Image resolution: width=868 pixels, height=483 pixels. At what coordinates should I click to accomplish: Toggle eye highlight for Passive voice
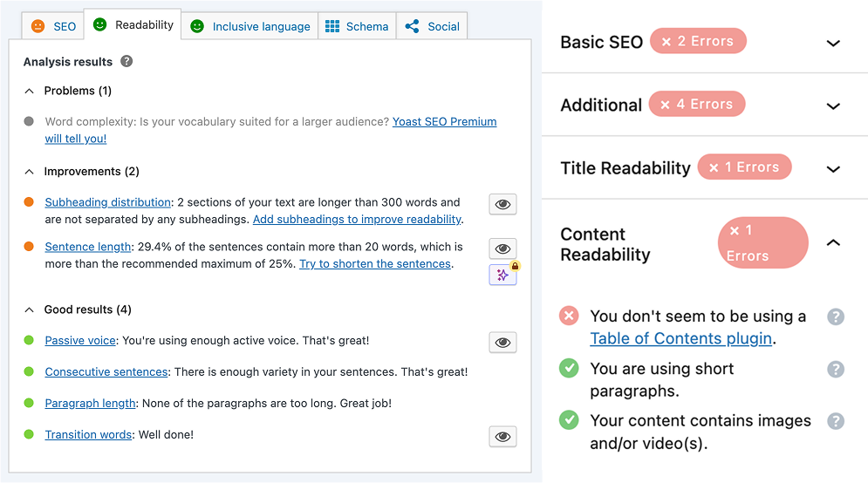tap(502, 343)
